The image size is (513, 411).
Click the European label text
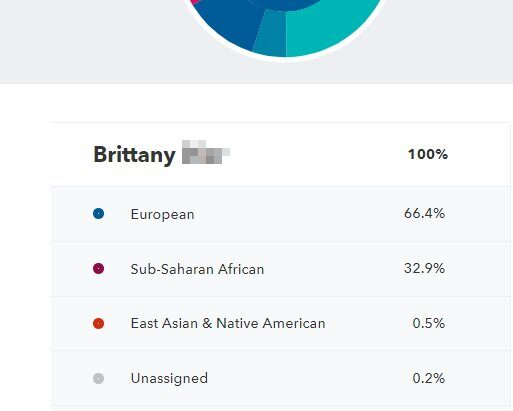click(162, 214)
